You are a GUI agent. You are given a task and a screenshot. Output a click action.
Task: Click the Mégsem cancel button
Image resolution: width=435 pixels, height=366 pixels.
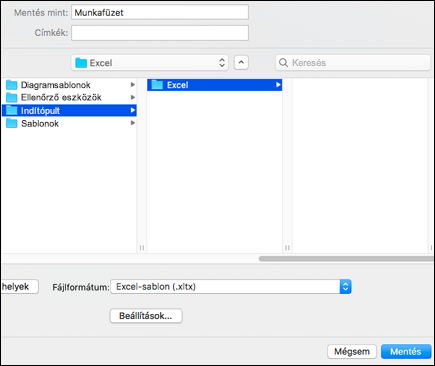click(x=352, y=351)
